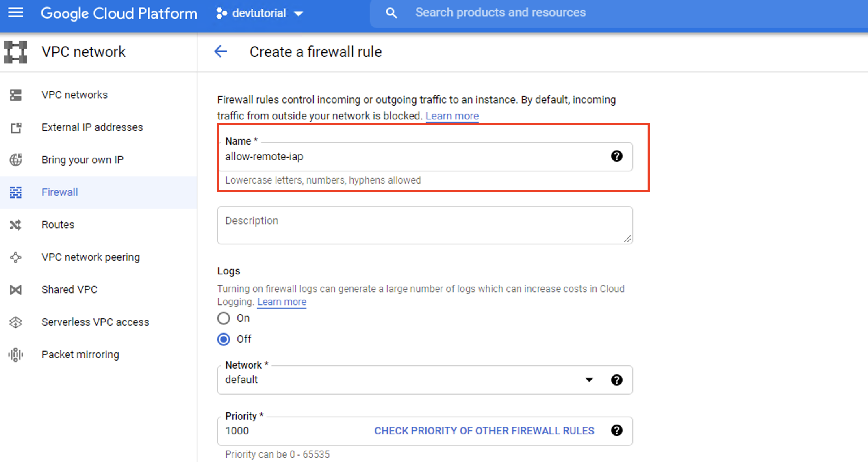Click the External IP addresses icon
Screen dimensions: 868x462
pyautogui.click(x=15, y=127)
